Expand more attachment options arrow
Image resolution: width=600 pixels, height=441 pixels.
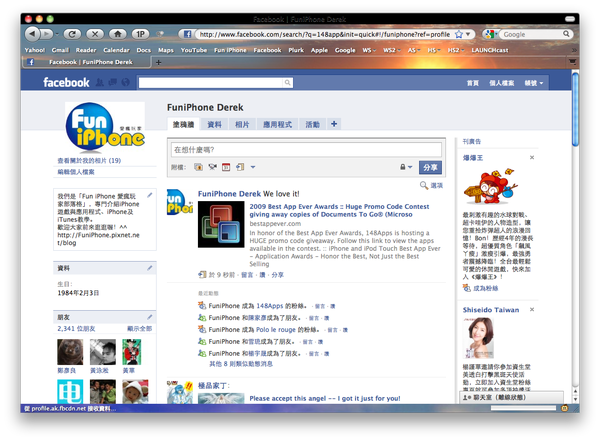[x=253, y=167]
